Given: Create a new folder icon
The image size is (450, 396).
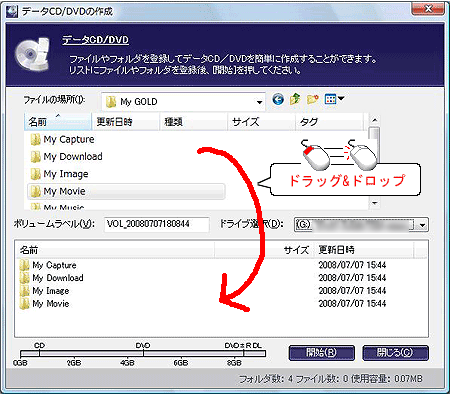Looking at the screenshot, I should tap(313, 99).
